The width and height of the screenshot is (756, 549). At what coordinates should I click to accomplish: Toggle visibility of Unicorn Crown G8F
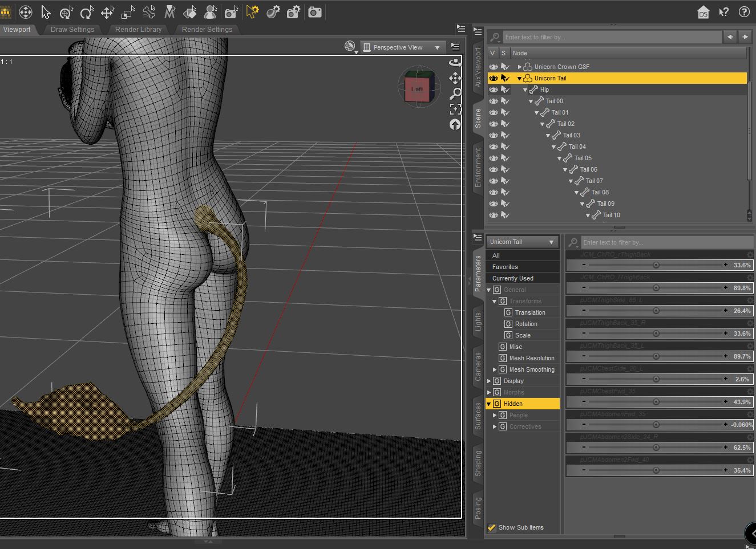[x=494, y=67]
